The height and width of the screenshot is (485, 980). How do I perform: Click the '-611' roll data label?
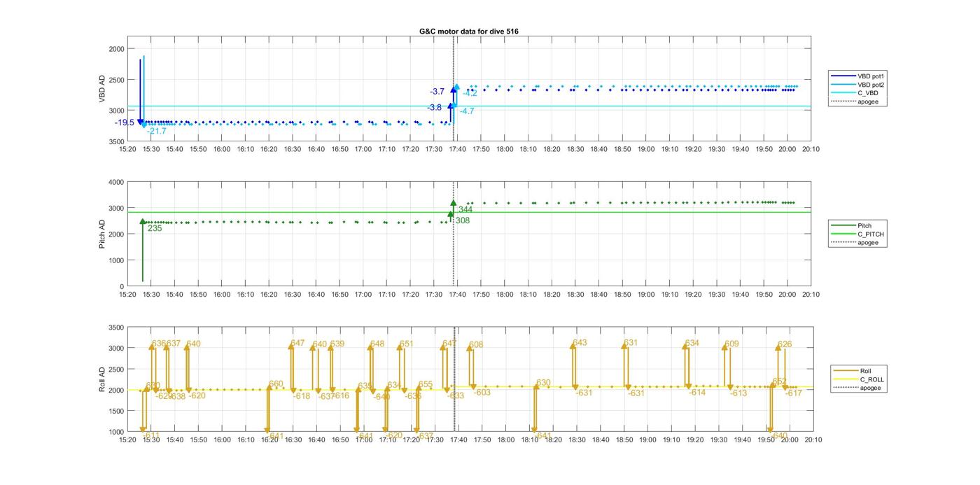pos(151,435)
